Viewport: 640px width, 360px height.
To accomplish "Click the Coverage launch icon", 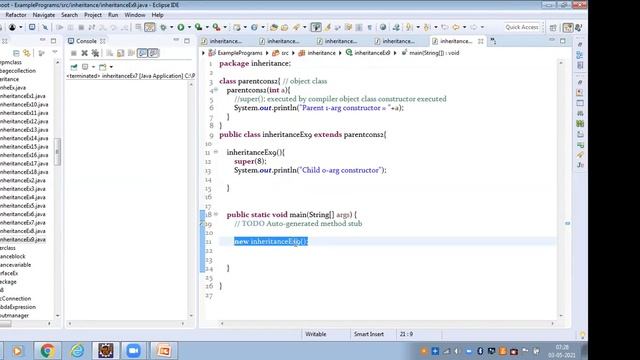I will click(198, 27).
